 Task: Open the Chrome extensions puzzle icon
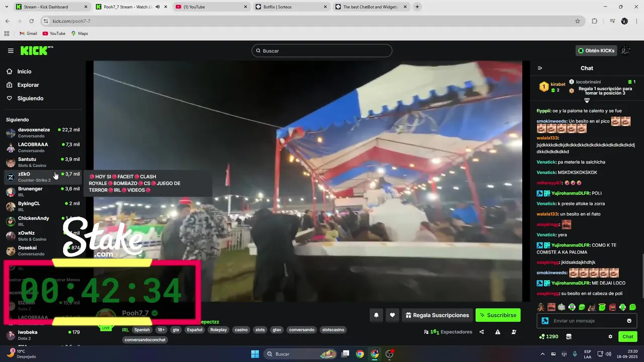click(x=595, y=21)
